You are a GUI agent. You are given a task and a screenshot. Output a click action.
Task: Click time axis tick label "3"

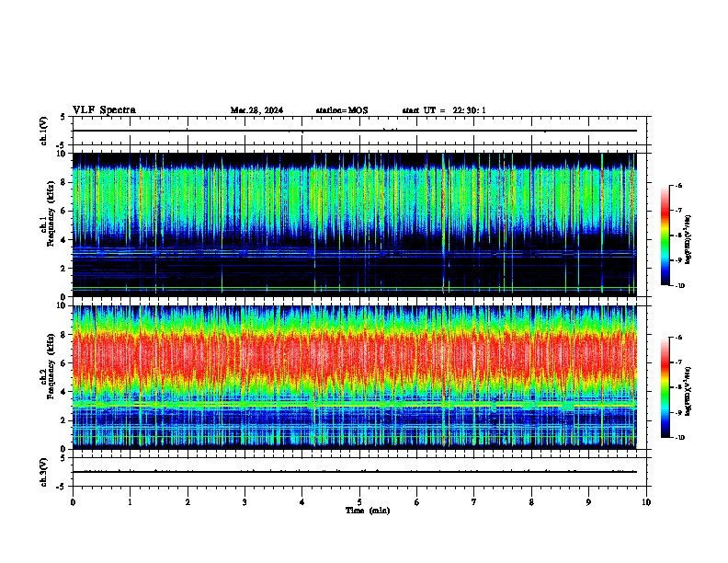(245, 502)
